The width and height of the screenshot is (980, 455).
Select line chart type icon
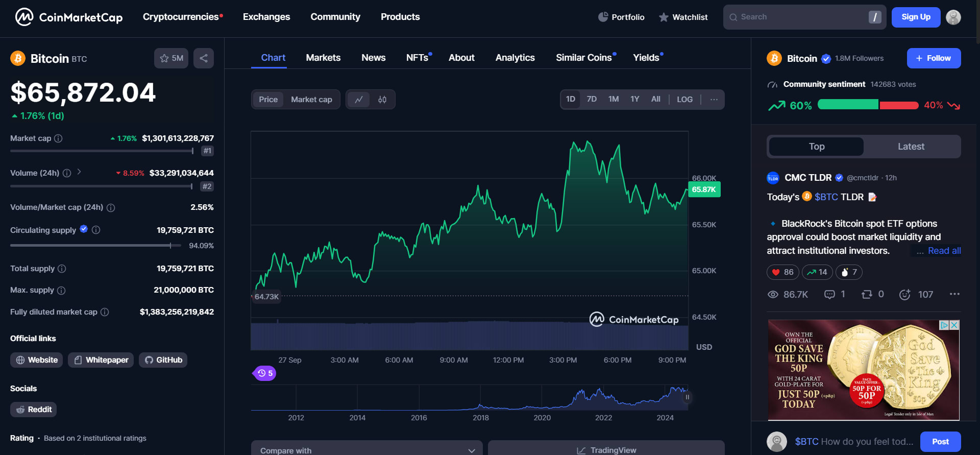click(x=359, y=100)
